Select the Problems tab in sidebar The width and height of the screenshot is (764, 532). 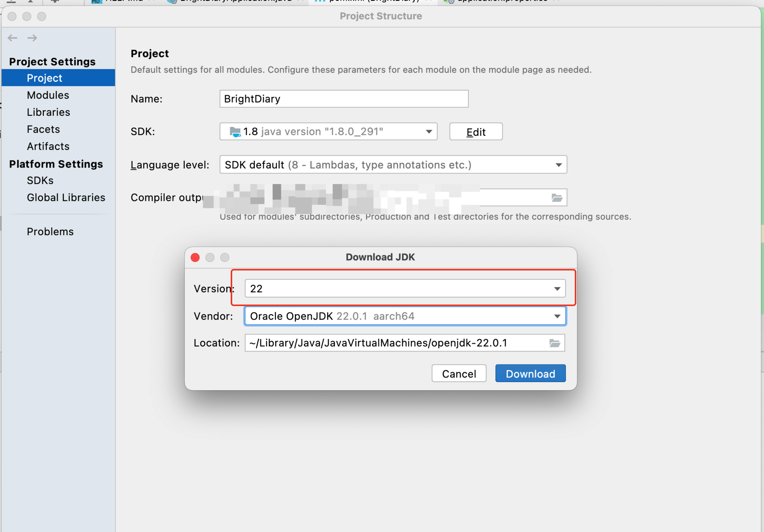(x=50, y=231)
